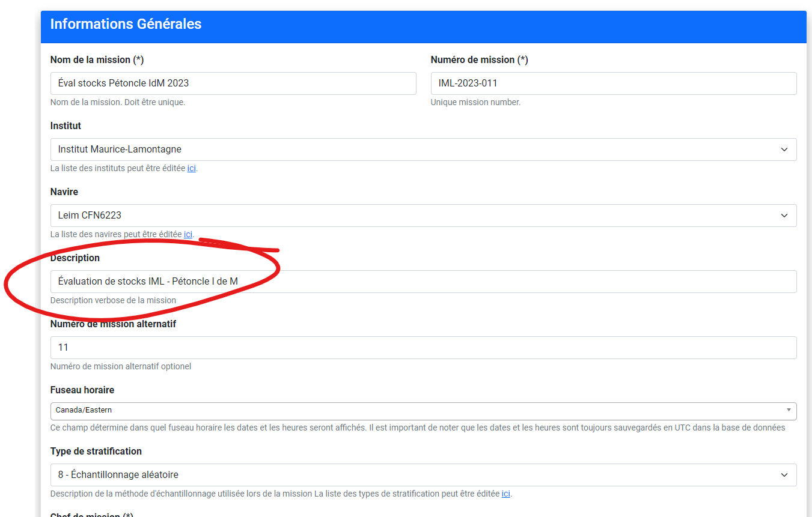Click the 'Type de stratification' label
Image resolution: width=812 pixels, height=517 pixels.
96,452
